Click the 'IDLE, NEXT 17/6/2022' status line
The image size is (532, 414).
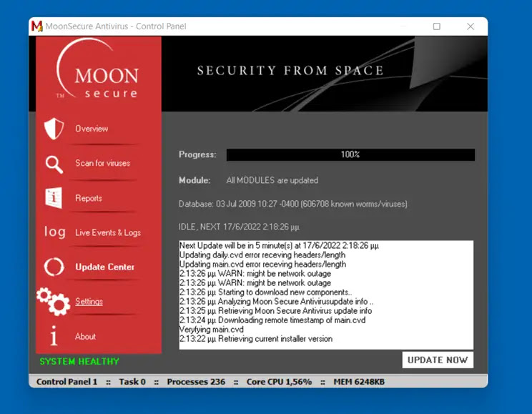tap(239, 227)
